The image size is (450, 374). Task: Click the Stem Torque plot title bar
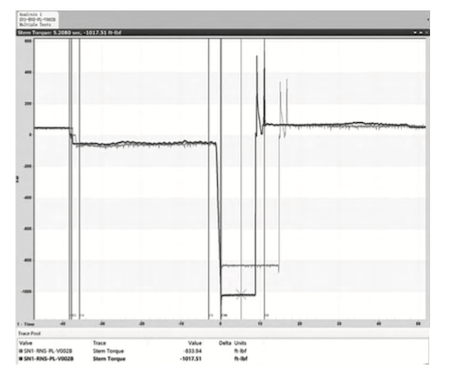pyautogui.click(x=223, y=33)
